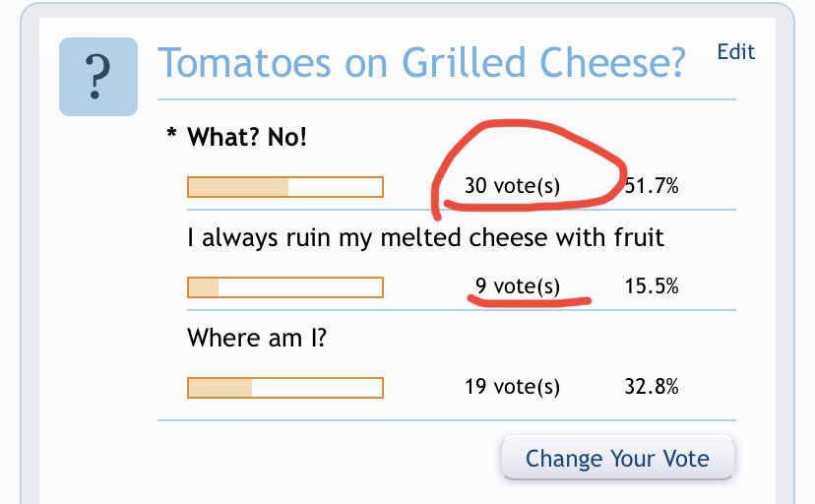
Task: Click the filled portion of What? No! bar
Action: [238, 187]
